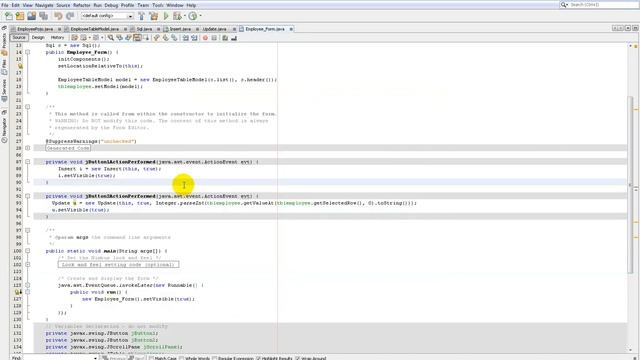Image resolution: width=640 pixels, height=360 pixels.
Task: Click the Toggle Bookmark editor icon
Action: pyautogui.click(x=174, y=38)
